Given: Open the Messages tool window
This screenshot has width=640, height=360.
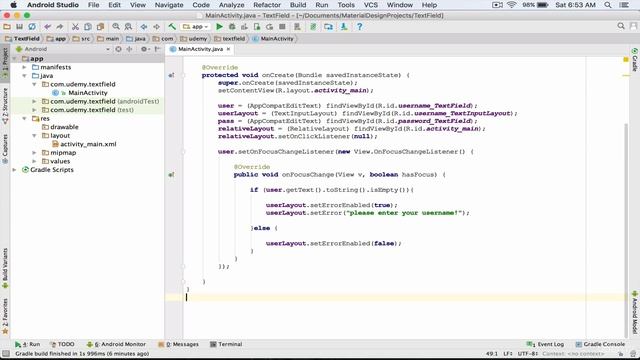Looking at the screenshot, I should click(178, 344).
